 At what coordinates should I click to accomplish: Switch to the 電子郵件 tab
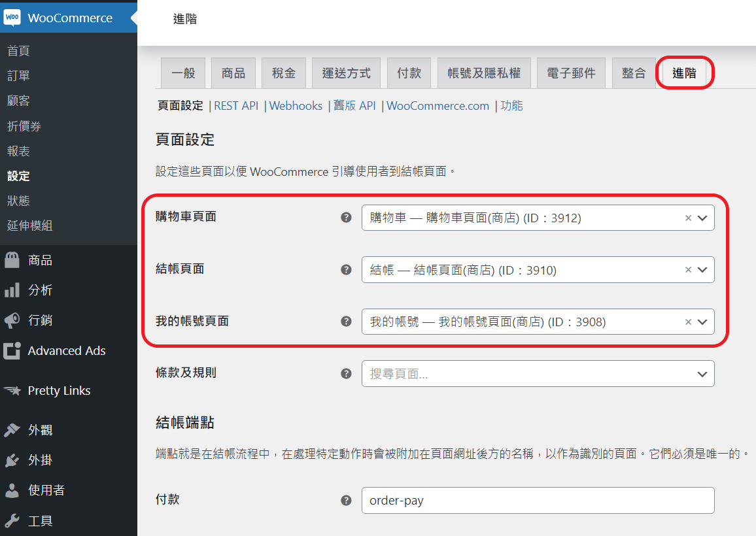572,73
